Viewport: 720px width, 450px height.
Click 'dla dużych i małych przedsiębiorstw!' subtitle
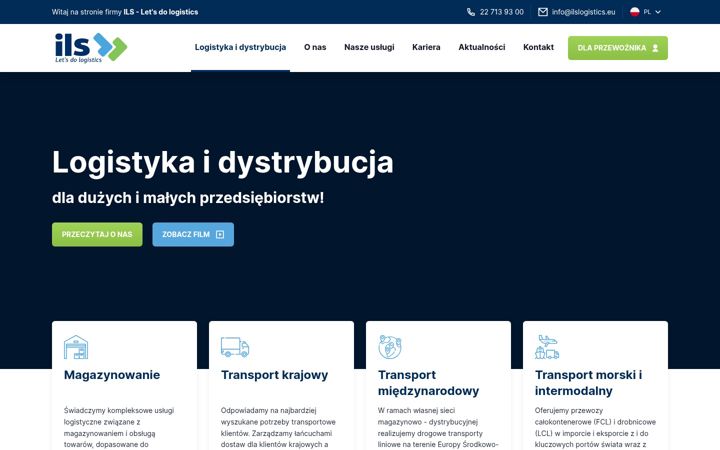(x=188, y=198)
